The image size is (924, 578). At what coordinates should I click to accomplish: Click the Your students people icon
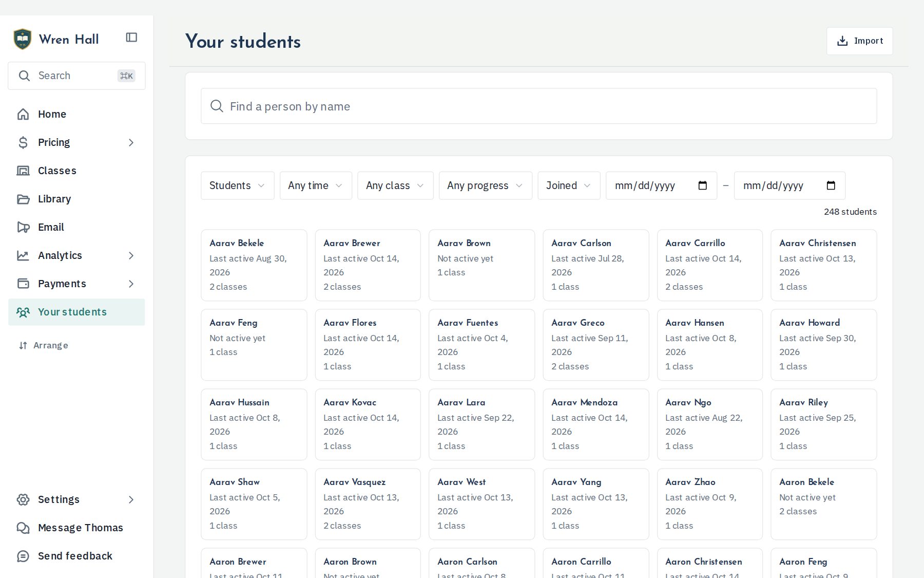coord(23,312)
